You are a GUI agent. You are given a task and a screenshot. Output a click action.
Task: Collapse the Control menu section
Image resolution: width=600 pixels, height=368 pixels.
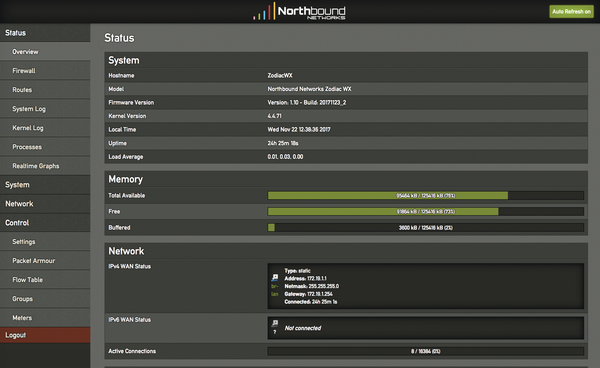pyautogui.click(x=45, y=223)
